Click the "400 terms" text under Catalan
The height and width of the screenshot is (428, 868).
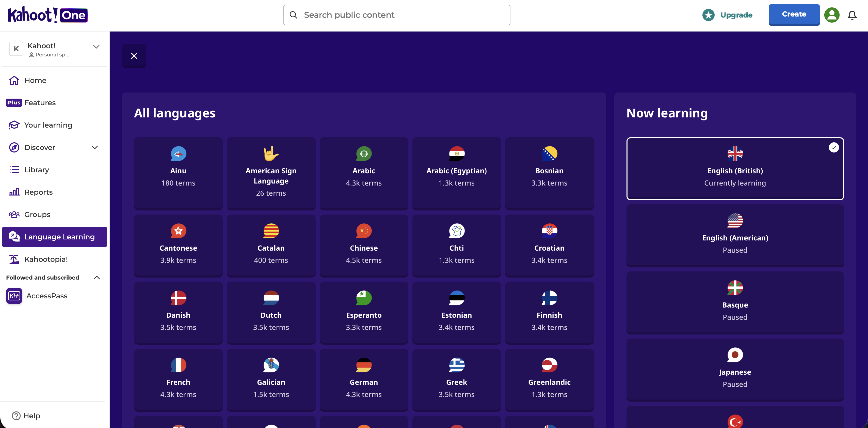(271, 260)
